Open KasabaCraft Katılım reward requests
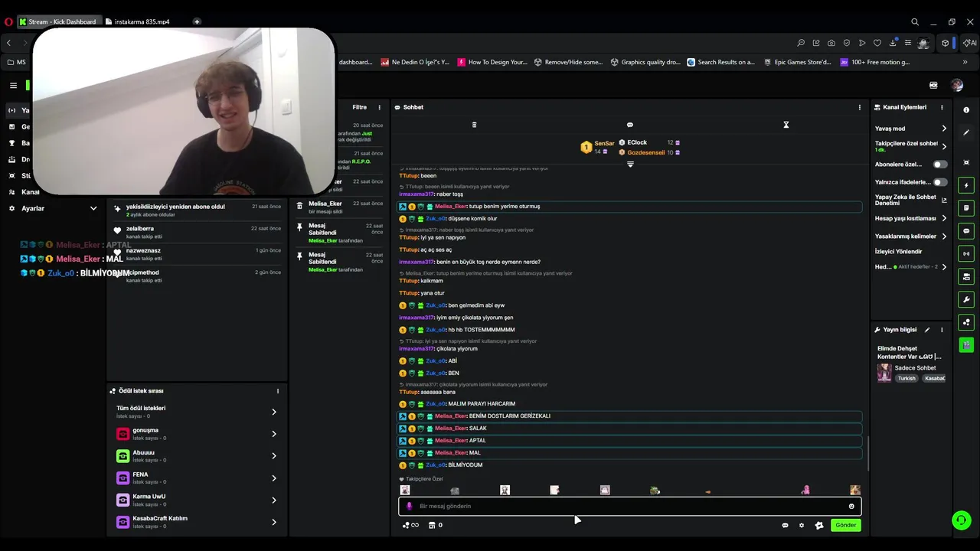 coord(197,522)
